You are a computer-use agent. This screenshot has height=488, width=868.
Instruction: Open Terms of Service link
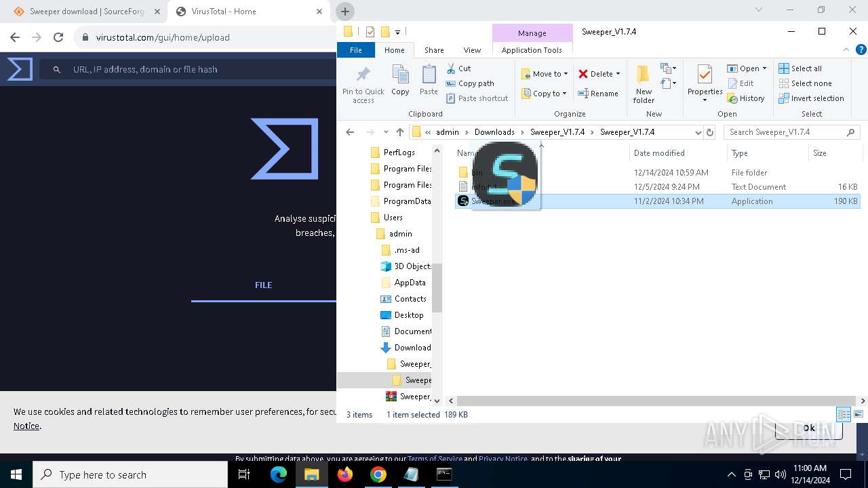(435, 459)
